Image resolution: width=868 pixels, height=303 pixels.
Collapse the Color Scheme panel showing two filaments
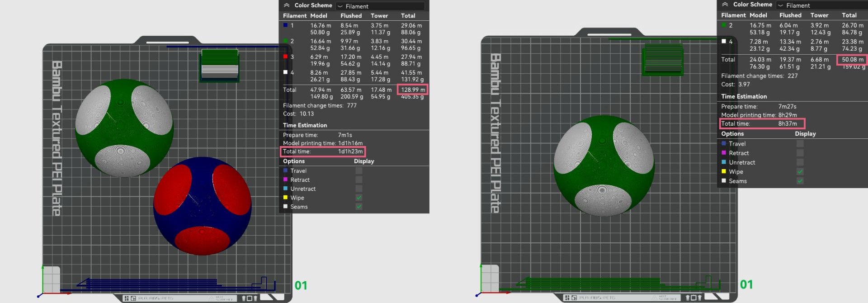click(725, 5)
